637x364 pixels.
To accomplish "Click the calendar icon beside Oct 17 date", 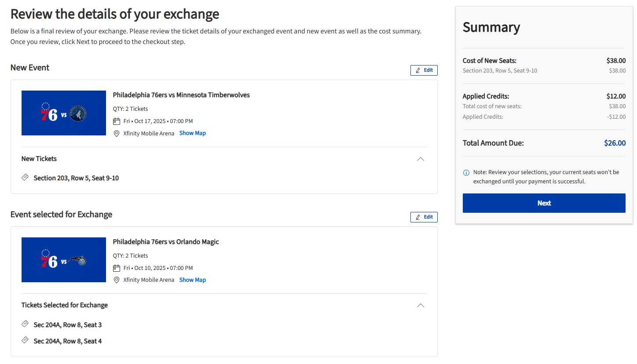I will [116, 121].
